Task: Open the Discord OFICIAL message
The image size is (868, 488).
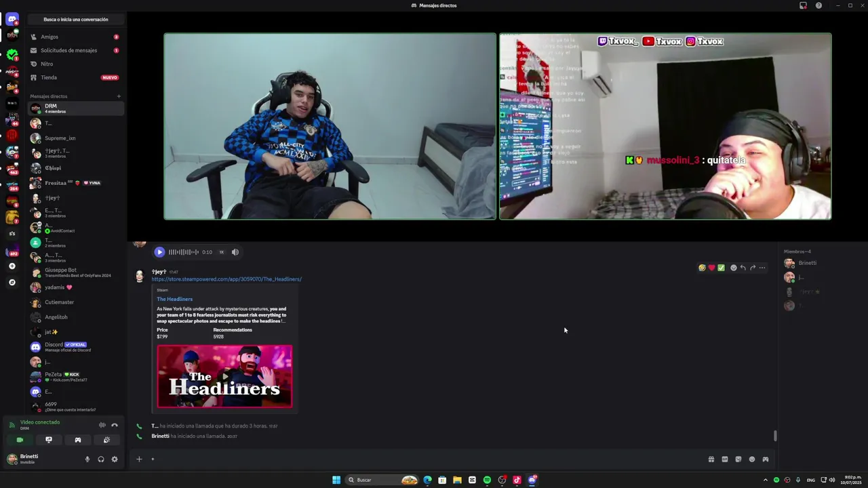Action: (x=75, y=347)
